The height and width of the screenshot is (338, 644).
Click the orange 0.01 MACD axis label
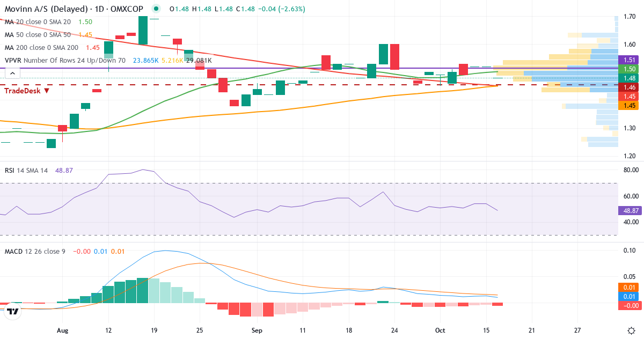coord(628,287)
